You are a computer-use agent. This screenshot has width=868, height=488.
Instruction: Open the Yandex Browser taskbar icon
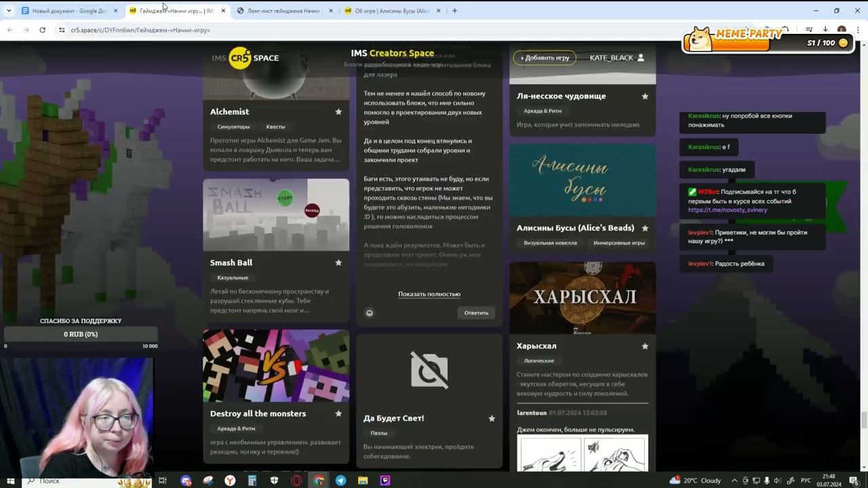(x=230, y=481)
